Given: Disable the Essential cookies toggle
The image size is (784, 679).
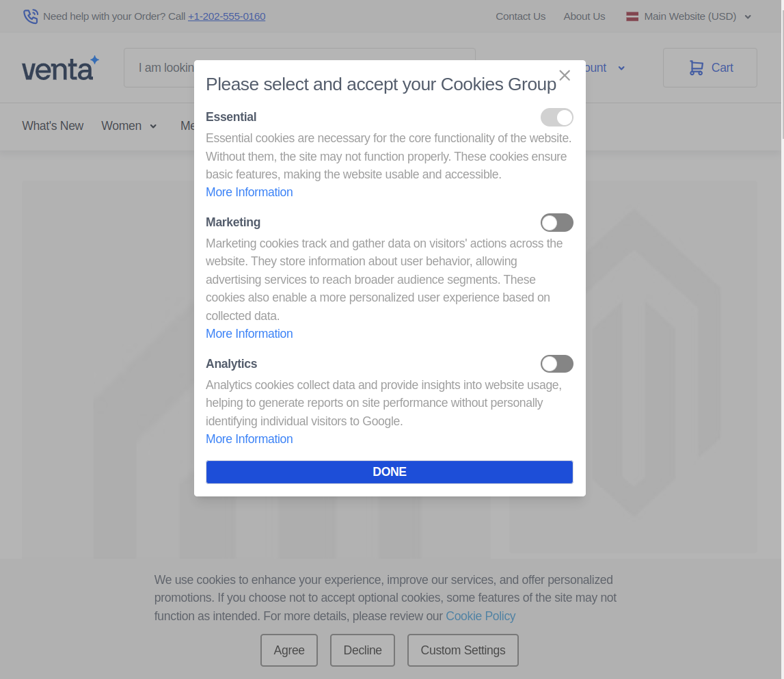Looking at the screenshot, I should [x=556, y=117].
